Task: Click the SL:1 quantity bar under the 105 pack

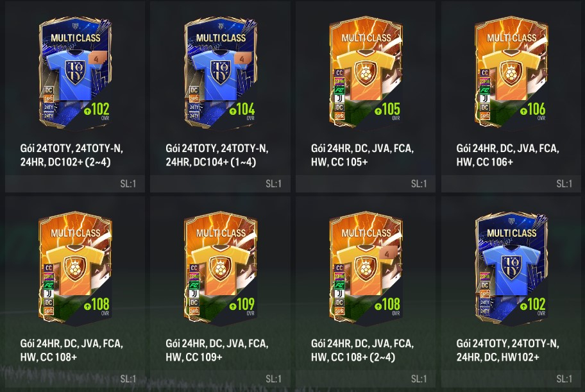Action: [x=366, y=183]
